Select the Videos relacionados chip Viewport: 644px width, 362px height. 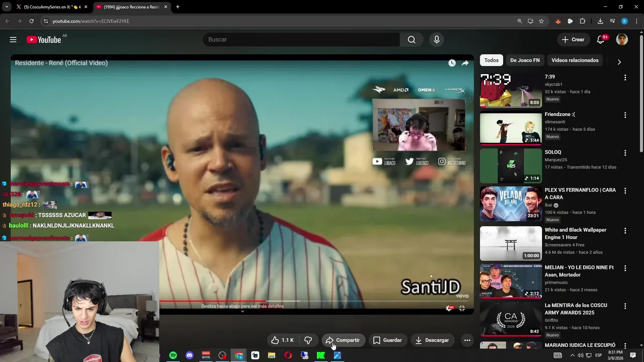point(575,60)
